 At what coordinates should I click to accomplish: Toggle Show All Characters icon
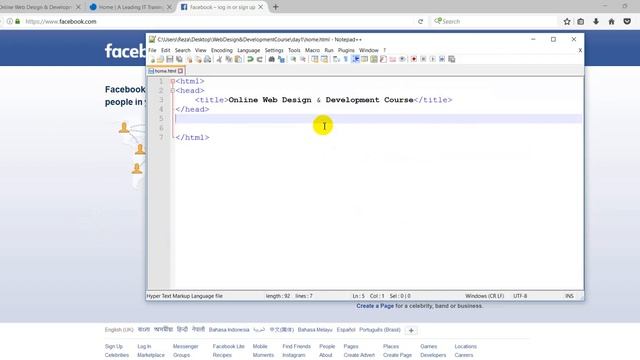346,59
